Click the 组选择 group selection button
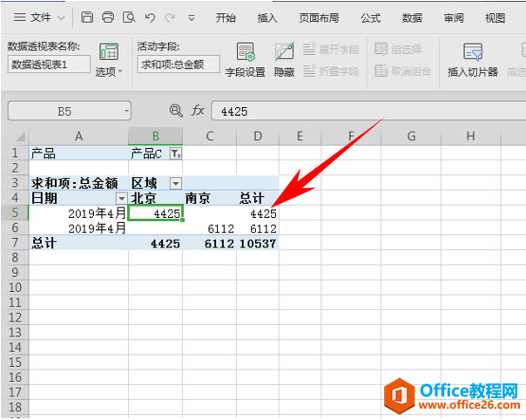The width and height of the screenshot is (526, 420). (x=398, y=50)
